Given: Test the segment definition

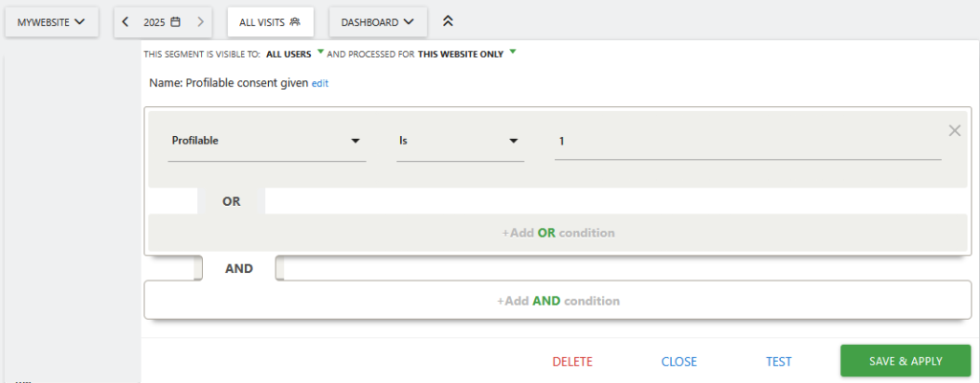Looking at the screenshot, I should coord(778,362).
